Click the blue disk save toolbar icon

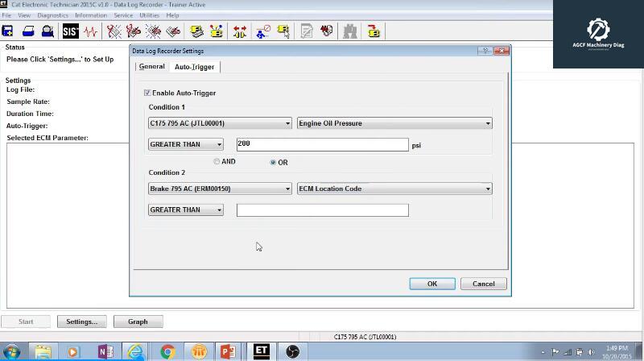click(7, 31)
